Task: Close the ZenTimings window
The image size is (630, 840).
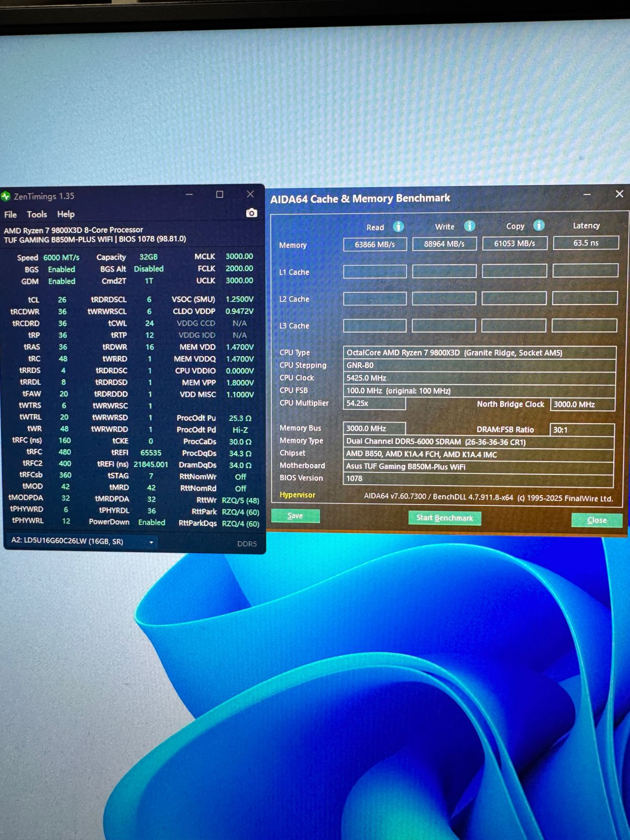Action: coord(250,194)
